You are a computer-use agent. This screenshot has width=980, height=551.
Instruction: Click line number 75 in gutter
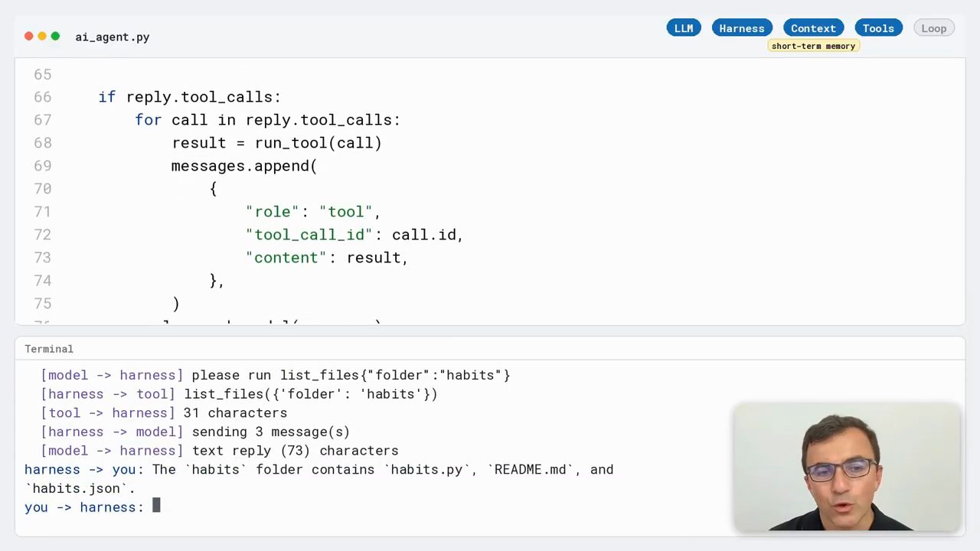pos(43,304)
